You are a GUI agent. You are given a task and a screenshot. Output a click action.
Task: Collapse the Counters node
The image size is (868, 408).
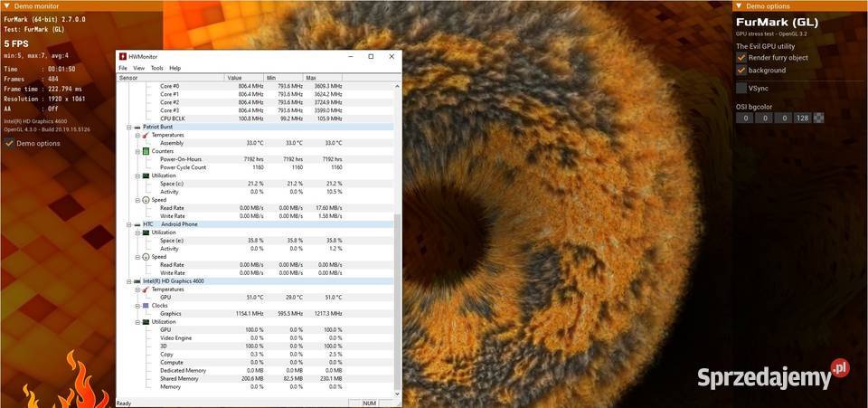point(137,151)
